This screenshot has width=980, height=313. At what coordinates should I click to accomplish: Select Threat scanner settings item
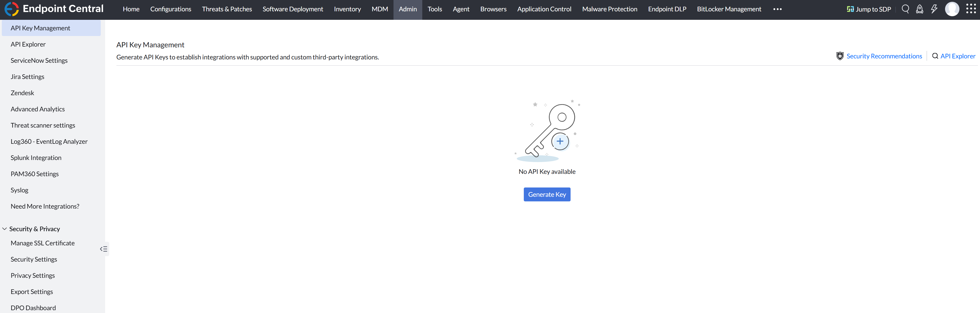43,125
